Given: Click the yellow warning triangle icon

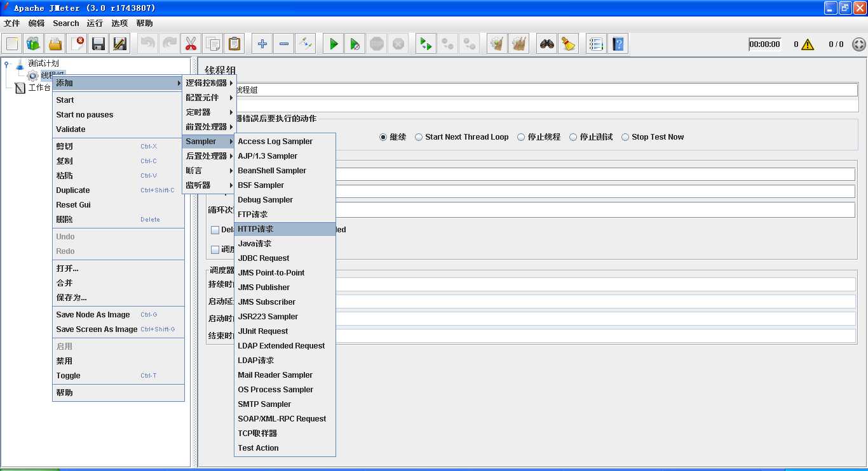Looking at the screenshot, I should [x=807, y=44].
